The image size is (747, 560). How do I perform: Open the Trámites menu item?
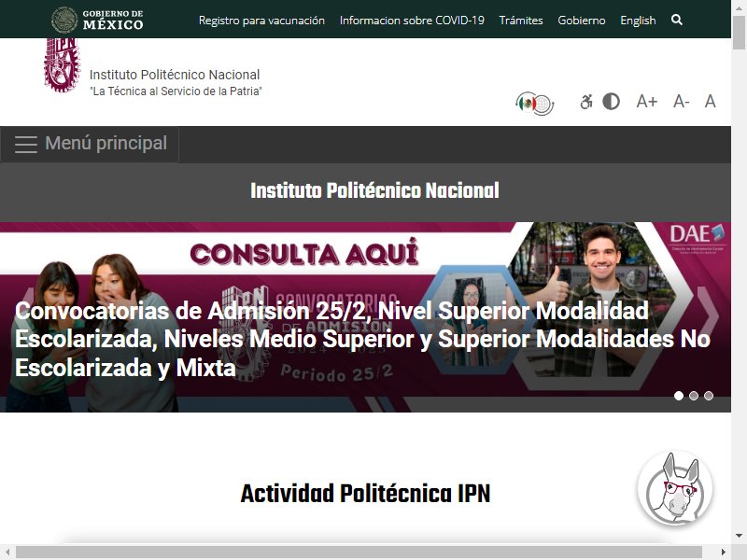(x=521, y=21)
